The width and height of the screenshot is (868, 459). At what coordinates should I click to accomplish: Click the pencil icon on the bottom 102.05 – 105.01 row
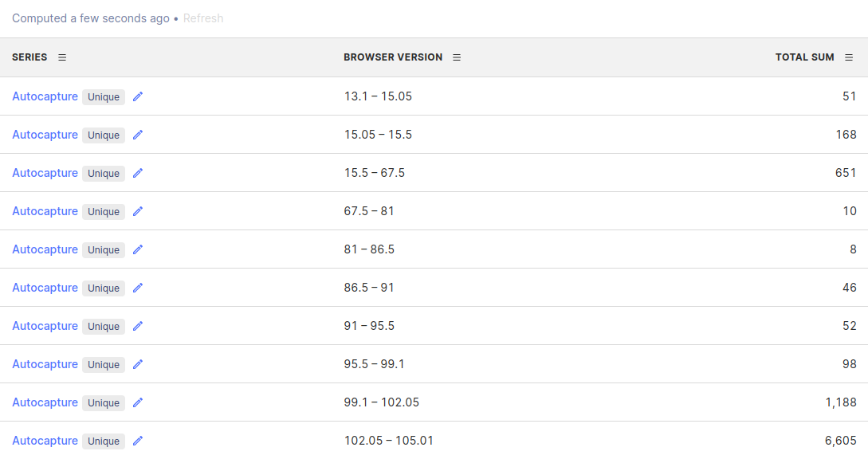(x=137, y=441)
